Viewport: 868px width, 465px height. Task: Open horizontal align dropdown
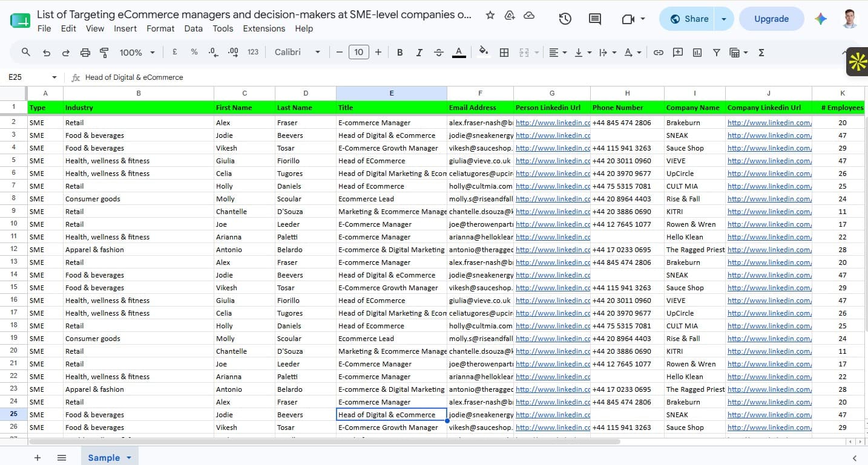557,53
